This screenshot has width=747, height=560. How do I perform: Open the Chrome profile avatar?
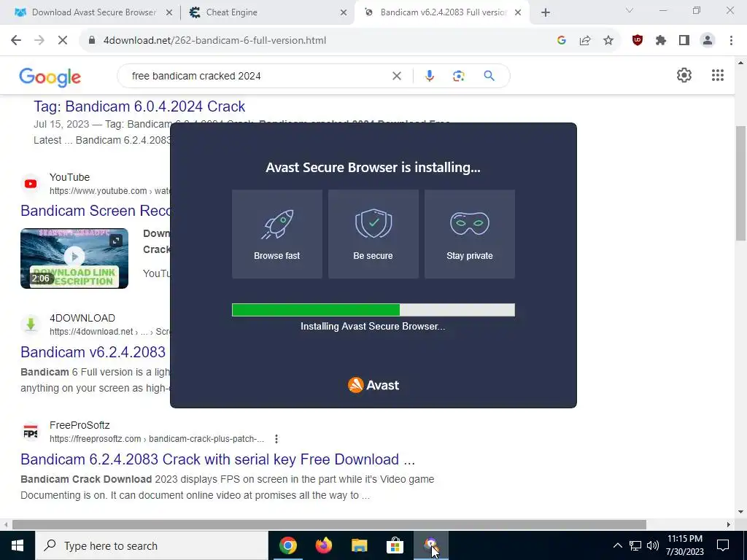[x=708, y=41]
